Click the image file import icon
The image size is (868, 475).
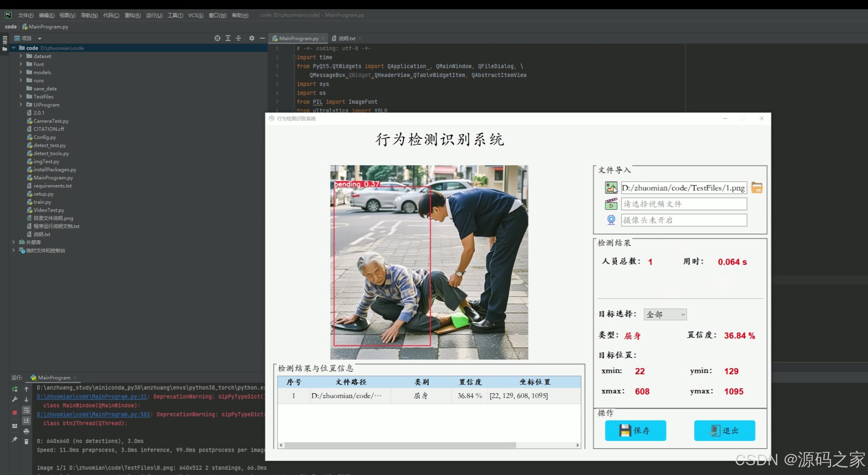click(x=611, y=188)
